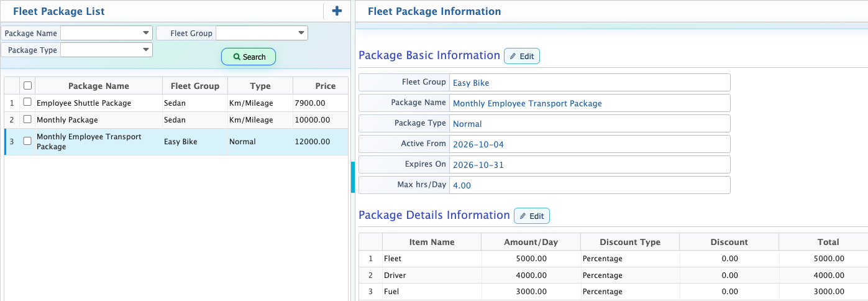Check the Monthly Employee Transport Package checkbox
Image resolution: width=868 pixels, height=301 pixels.
pos(27,141)
